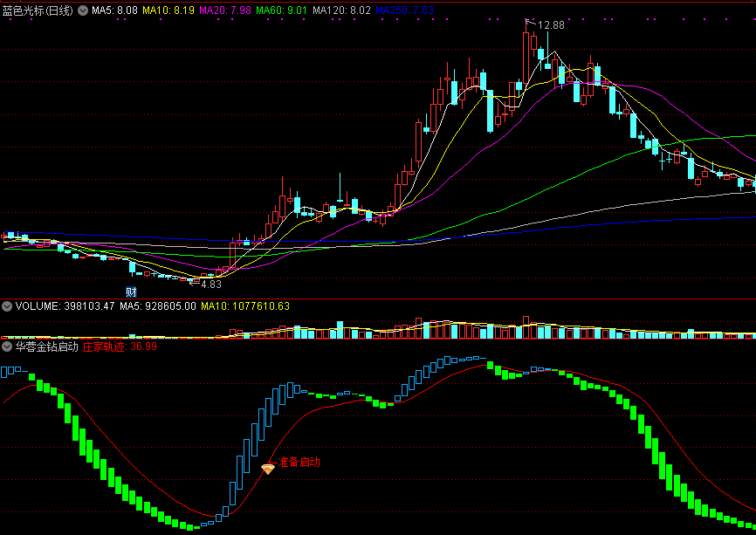Click the MA60: 9.01 label
Image resolution: width=756 pixels, height=535 pixels.
(282, 10)
